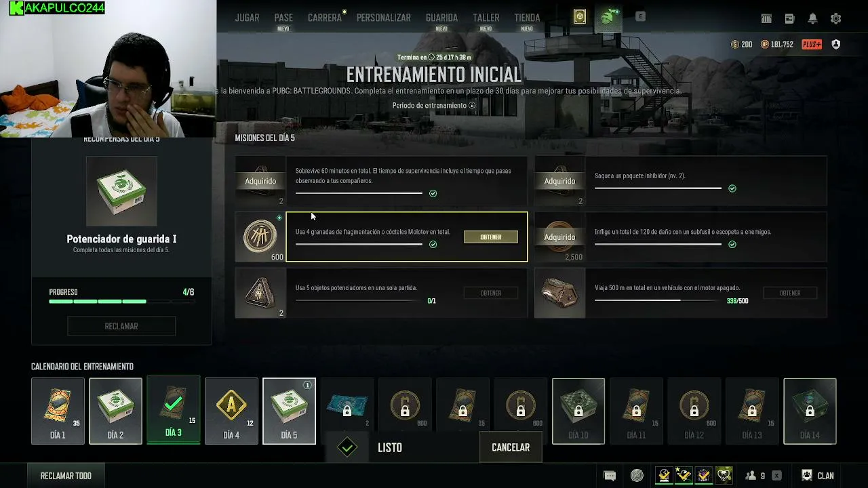The height and width of the screenshot is (488, 868).
Task: Open the news icon in the top bar
Action: click(789, 19)
